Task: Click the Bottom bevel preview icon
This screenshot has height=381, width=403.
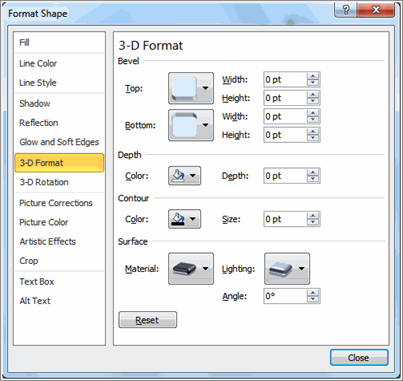Action: pyautogui.click(x=184, y=125)
